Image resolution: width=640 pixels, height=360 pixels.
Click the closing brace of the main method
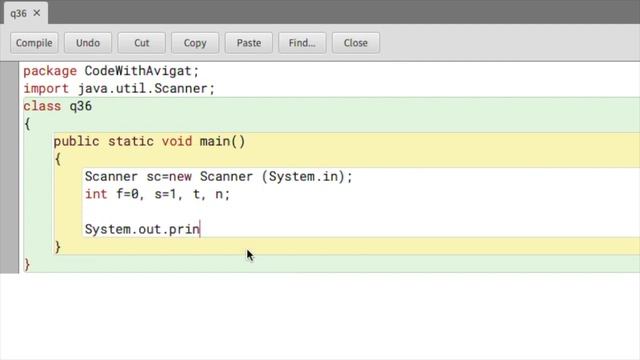coord(58,247)
